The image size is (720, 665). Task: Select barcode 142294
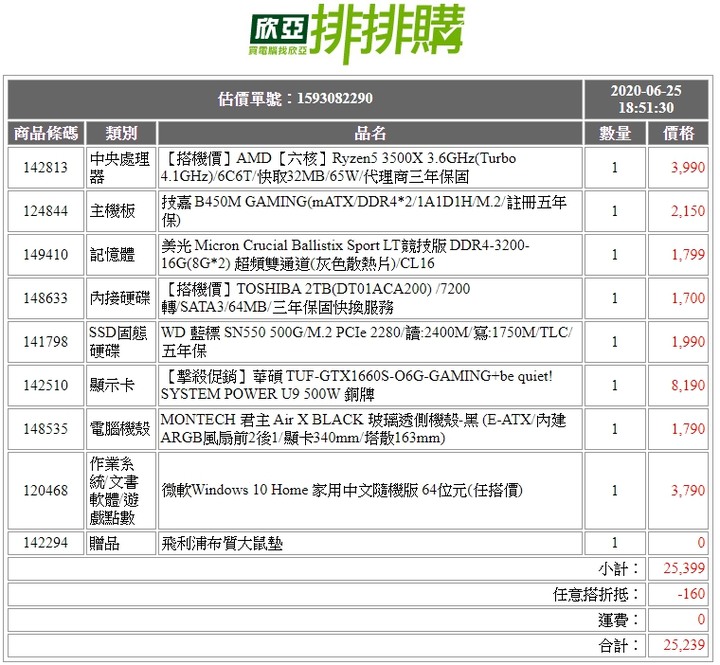pyautogui.click(x=45, y=543)
